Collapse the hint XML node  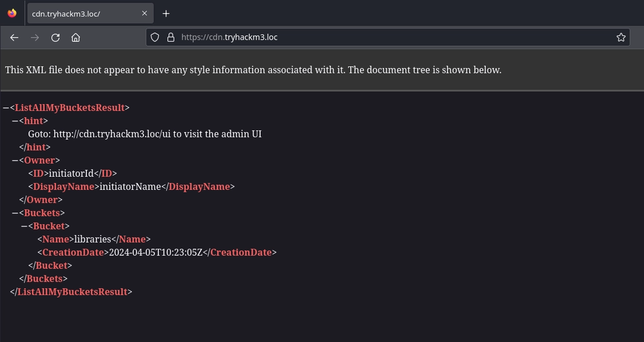[15, 121]
